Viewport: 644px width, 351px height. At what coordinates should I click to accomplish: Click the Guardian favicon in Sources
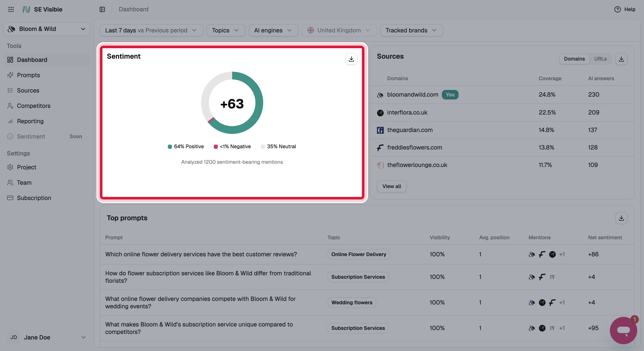pyautogui.click(x=380, y=130)
